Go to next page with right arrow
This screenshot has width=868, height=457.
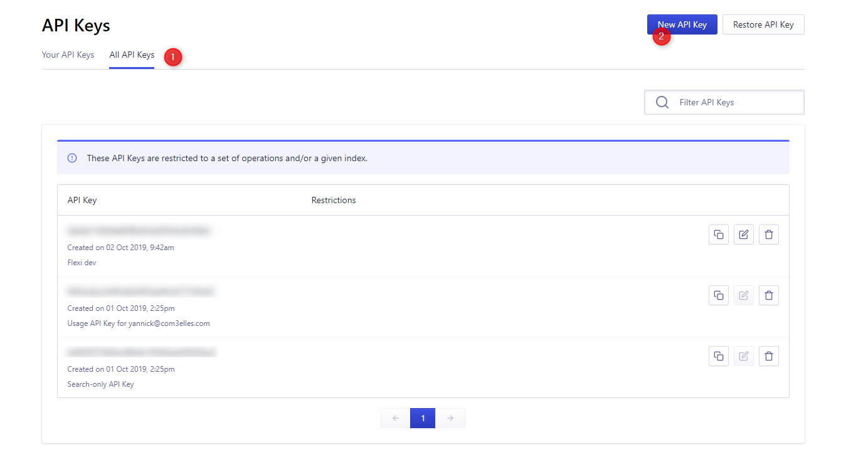click(450, 418)
